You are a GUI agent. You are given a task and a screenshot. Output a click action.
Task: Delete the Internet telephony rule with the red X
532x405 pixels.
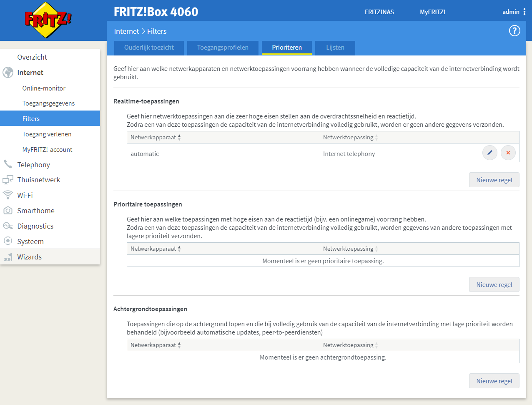coord(508,153)
